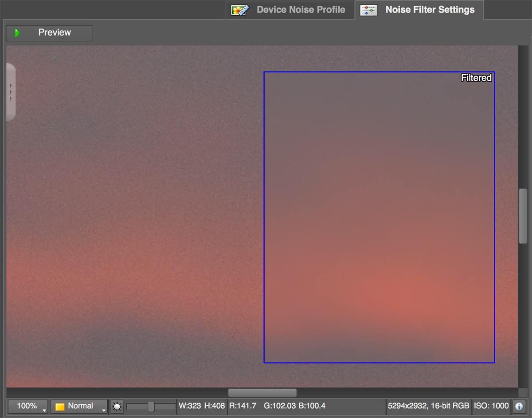Click the ISO: 1000 status entry
This screenshot has height=418, width=532.
(x=491, y=406)
